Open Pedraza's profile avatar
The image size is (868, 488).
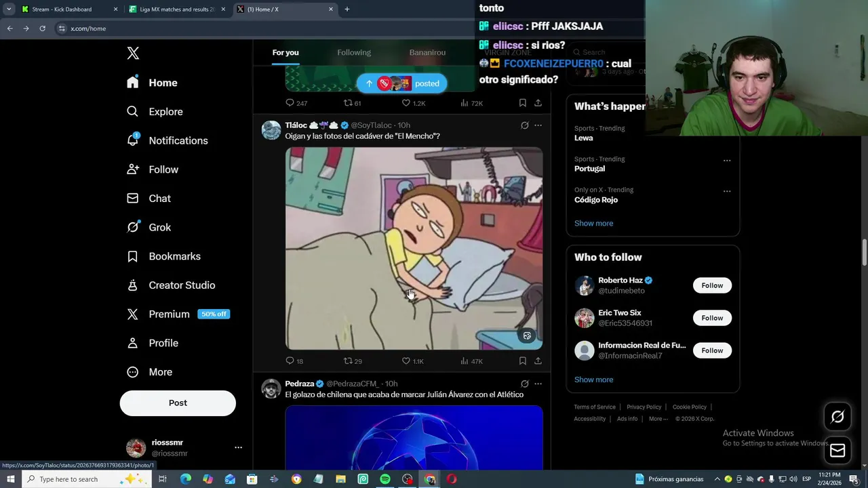(271, 389)
